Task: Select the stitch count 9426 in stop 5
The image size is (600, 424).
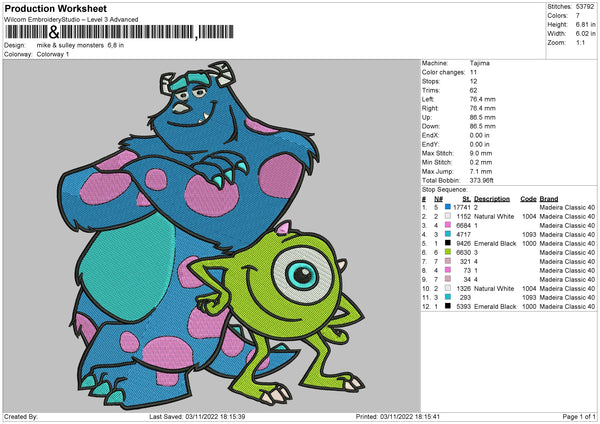Action: [x=463, y=243]
